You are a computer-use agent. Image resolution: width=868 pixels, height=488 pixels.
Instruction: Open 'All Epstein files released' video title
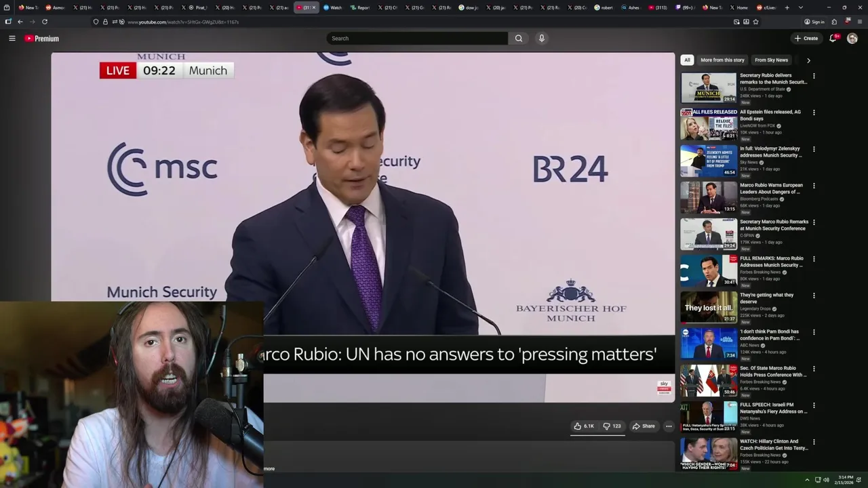point(770,115)
